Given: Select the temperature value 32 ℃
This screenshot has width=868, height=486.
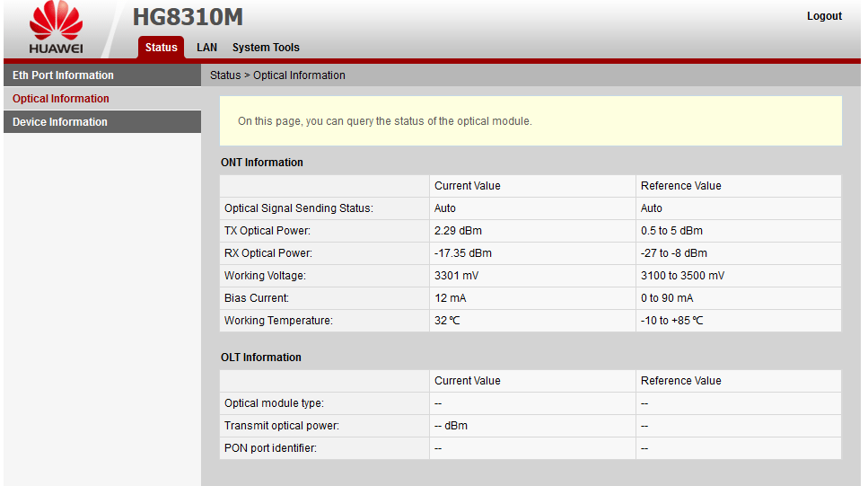Looking at the screenshot, I should click(x=447, y=321).
